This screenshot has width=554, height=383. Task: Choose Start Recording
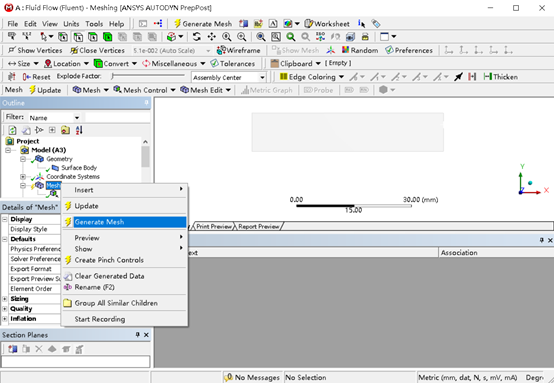point(124,319)
